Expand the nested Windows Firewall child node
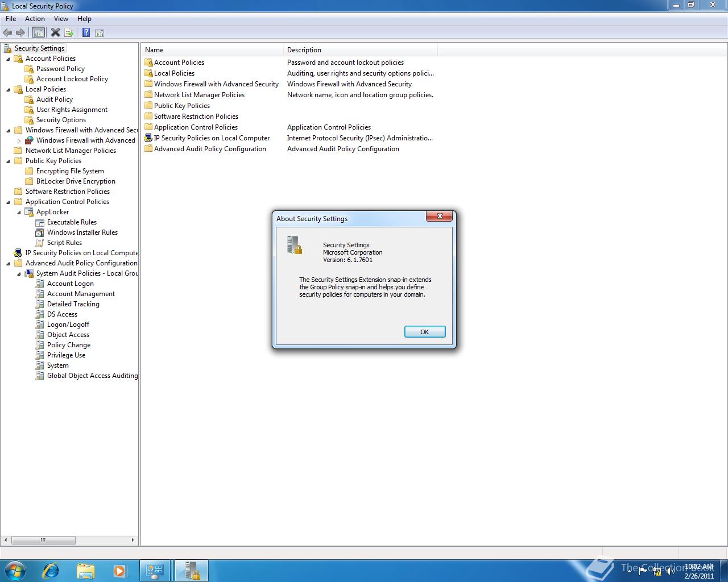The height and width of the screenshot is (582, 728). click(x=19, y=140)
